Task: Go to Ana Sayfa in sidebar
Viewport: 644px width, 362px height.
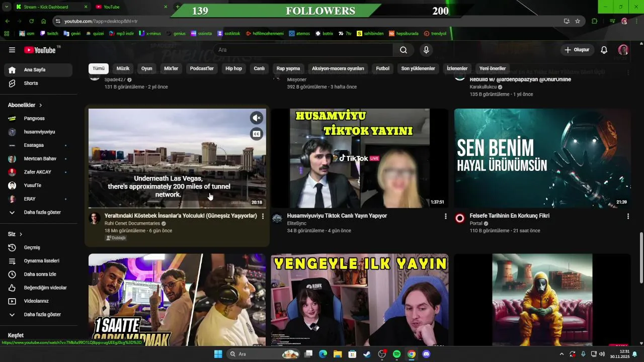Action: 38,70
